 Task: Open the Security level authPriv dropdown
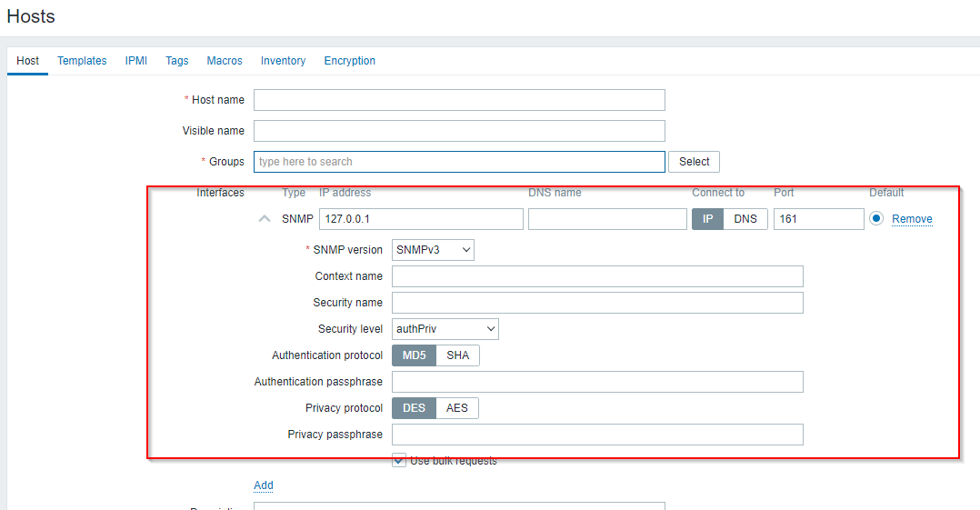click(445, 329)
